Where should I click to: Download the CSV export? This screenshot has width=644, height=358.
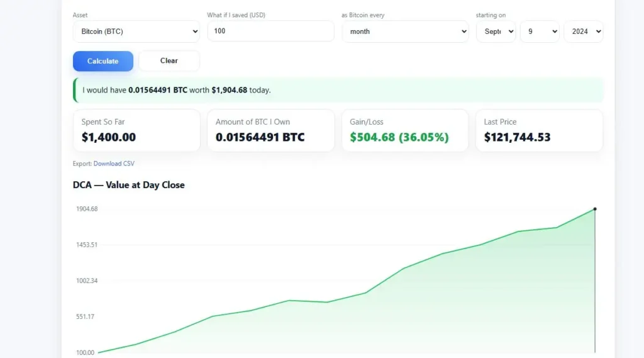[x=114, y=164]
